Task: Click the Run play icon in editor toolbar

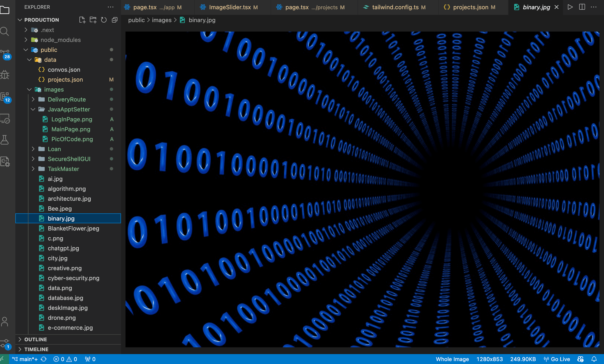Action: pos(570,7)
